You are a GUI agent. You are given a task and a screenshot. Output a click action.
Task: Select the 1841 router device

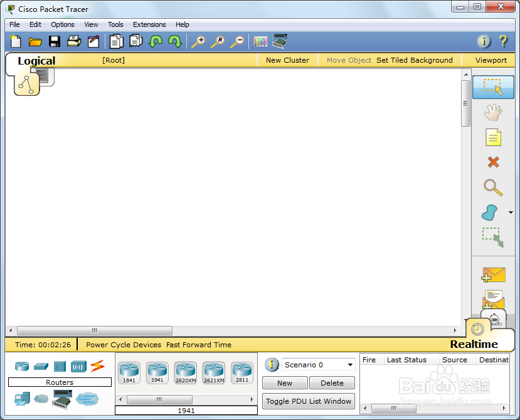(129, 373)
